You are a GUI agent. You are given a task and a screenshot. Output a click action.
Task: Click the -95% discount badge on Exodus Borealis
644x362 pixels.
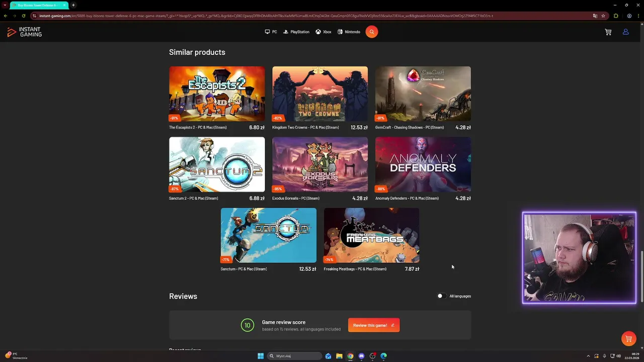click(x=278, y=189)
